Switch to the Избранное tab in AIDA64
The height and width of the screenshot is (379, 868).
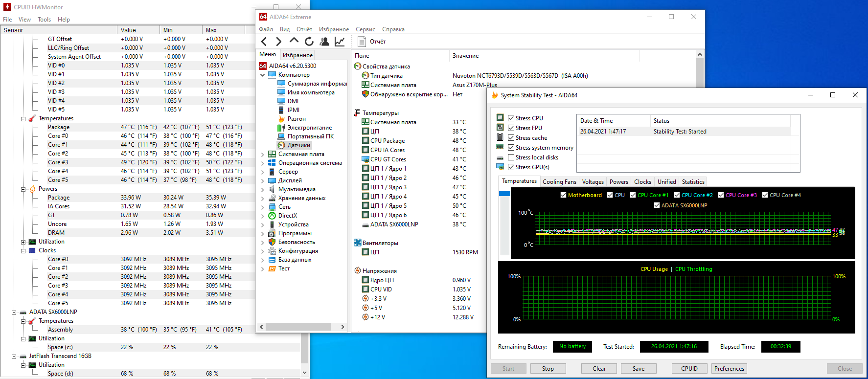(x=297, y=55)
